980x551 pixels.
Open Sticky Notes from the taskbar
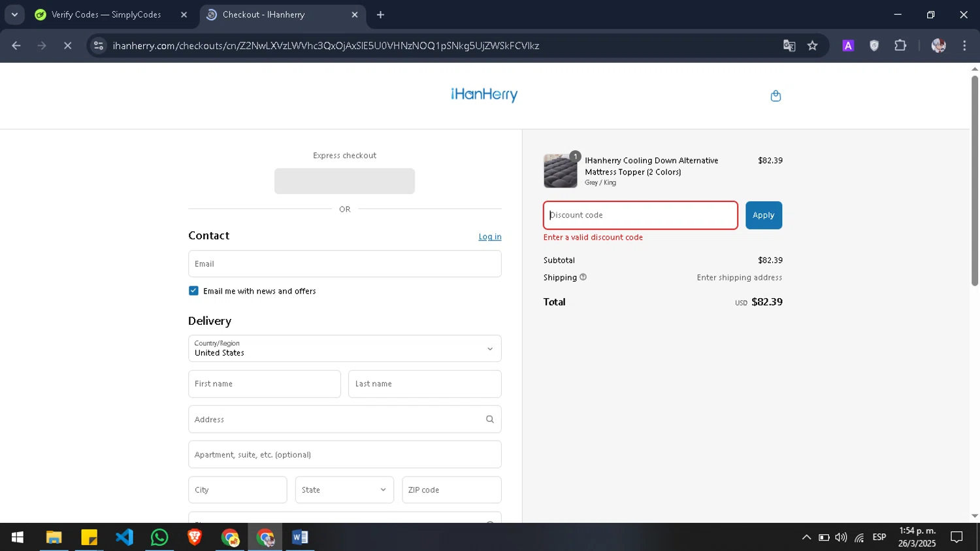pos(89,537)
